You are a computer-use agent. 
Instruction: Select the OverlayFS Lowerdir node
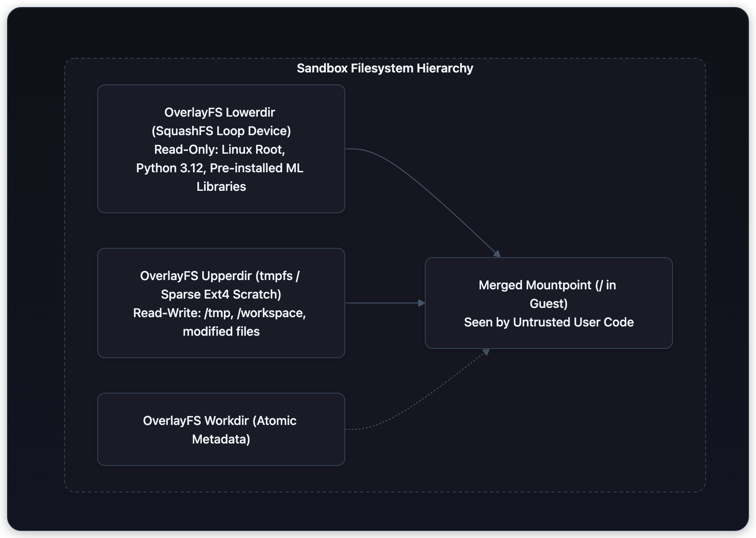tap(221, 149)
